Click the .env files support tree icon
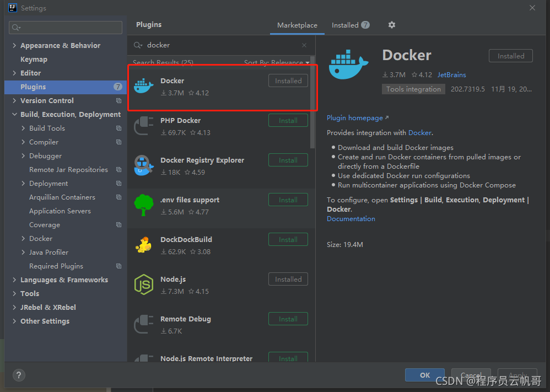The image size is (550, 392). pyautogui.click(x=143, y=205)
